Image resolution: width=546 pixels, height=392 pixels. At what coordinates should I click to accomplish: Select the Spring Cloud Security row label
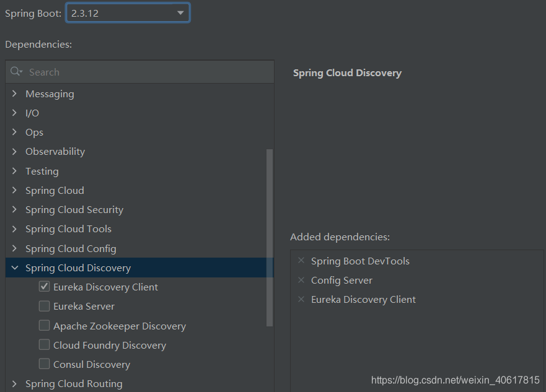coord(74,210)
